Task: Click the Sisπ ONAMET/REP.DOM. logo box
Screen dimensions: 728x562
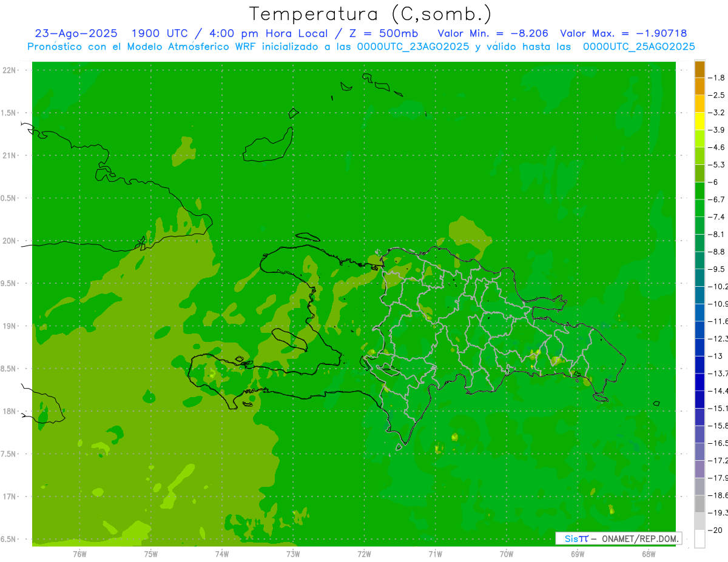Action: (618, 538)
